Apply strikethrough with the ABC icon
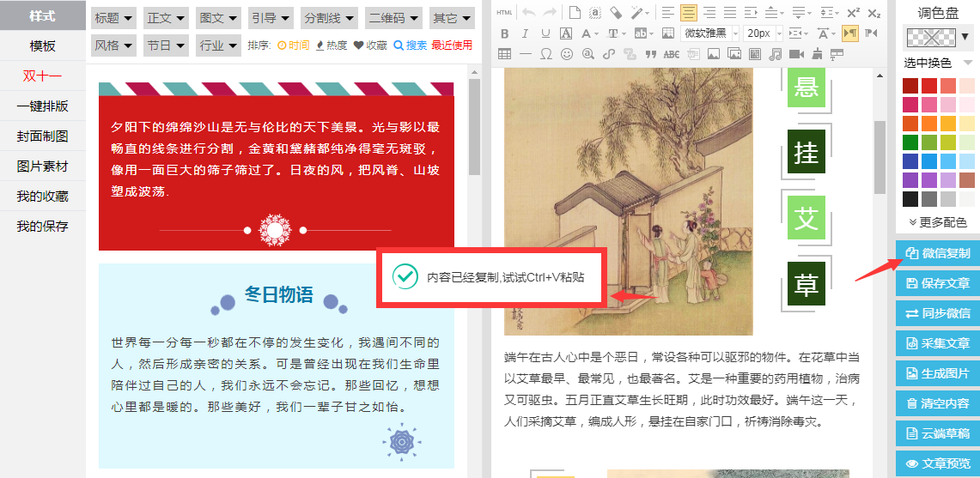Image resolution: width=980 pixels, height=478 pixels. [x=672, y=54]
